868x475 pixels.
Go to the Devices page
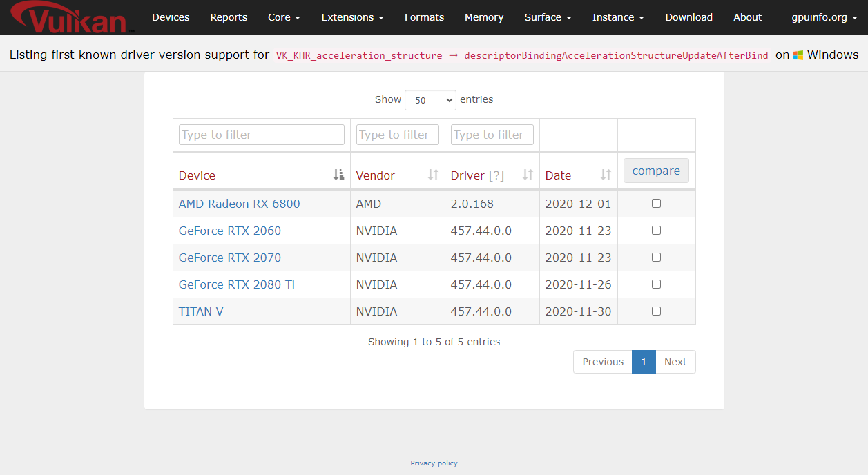pos(171,17)
